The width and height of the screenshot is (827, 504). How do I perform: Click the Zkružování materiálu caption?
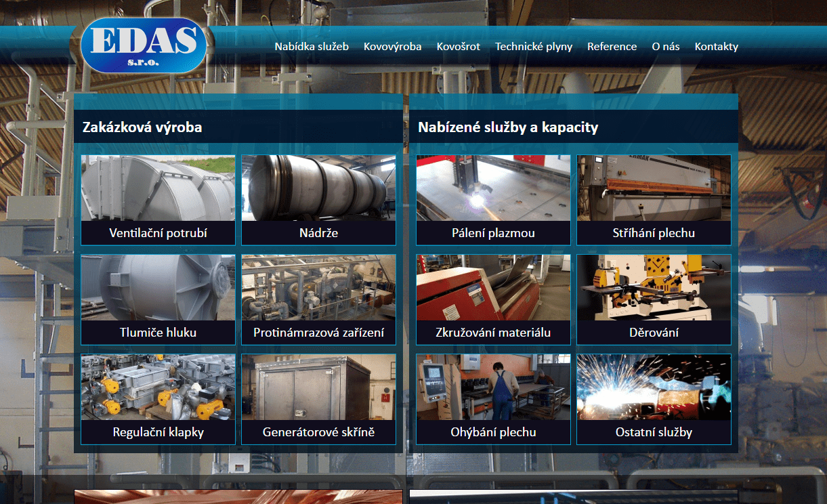pyautogui.click(x=493, y=333)
